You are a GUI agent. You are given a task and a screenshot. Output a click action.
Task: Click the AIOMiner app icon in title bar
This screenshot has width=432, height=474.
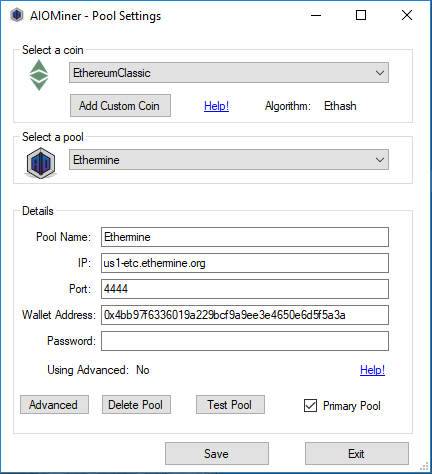pos(16,15)
